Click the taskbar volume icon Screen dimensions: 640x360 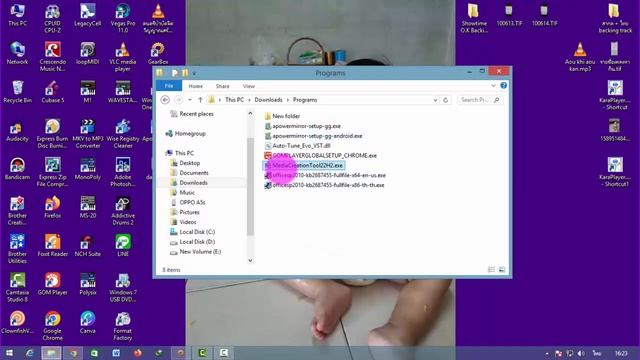581,353
